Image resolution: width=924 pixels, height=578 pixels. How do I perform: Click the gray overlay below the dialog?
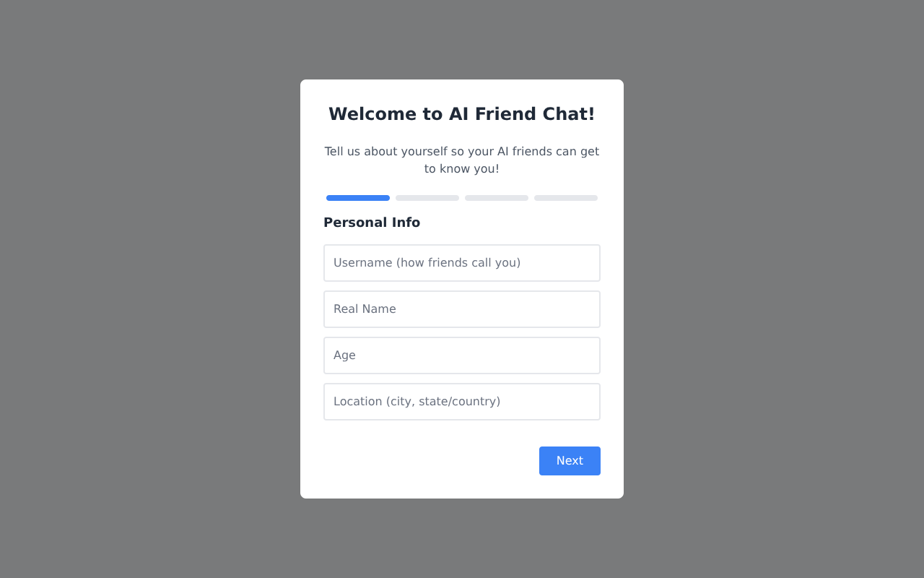[462, 538]
